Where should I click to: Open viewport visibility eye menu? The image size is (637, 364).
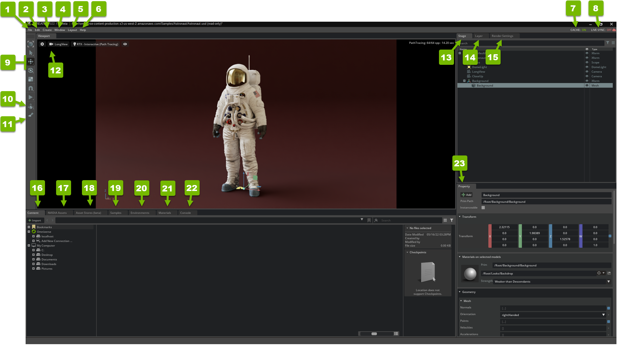[x=125, y=44]
